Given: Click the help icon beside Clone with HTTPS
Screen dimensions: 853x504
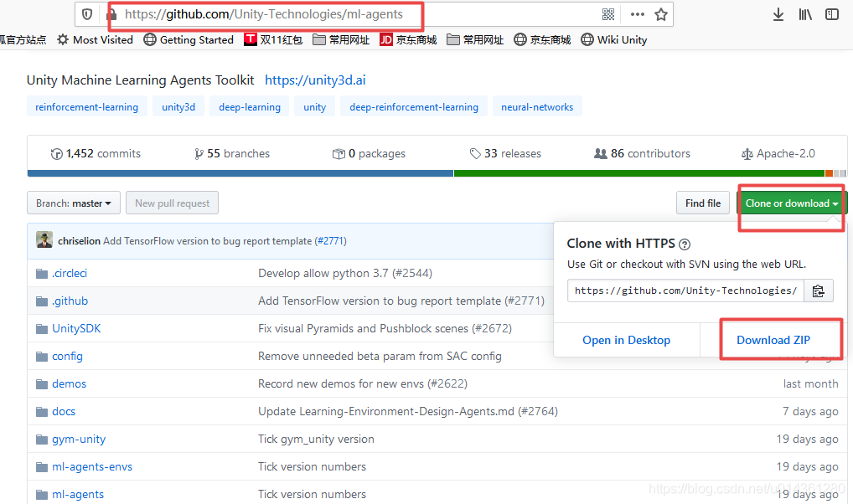Looking at the screenshot, I should tap(685, 244).
